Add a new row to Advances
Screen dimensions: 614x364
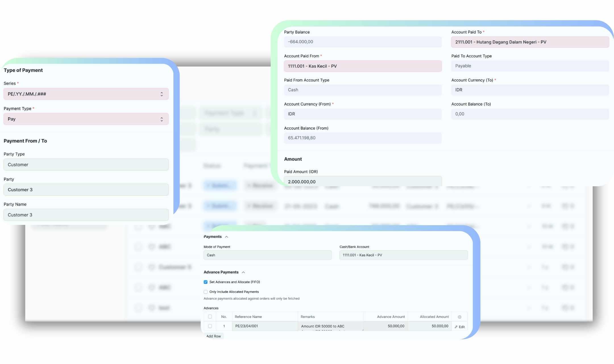coord(213,336)
